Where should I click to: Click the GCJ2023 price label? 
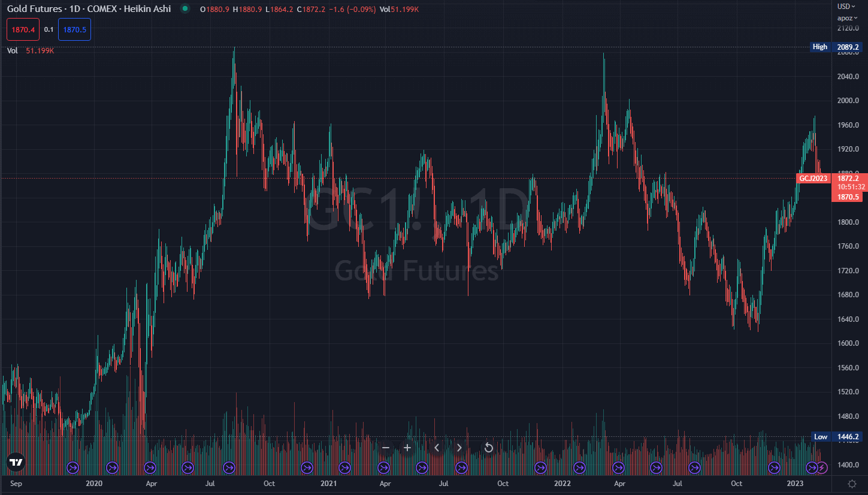[x=813, y=179]
